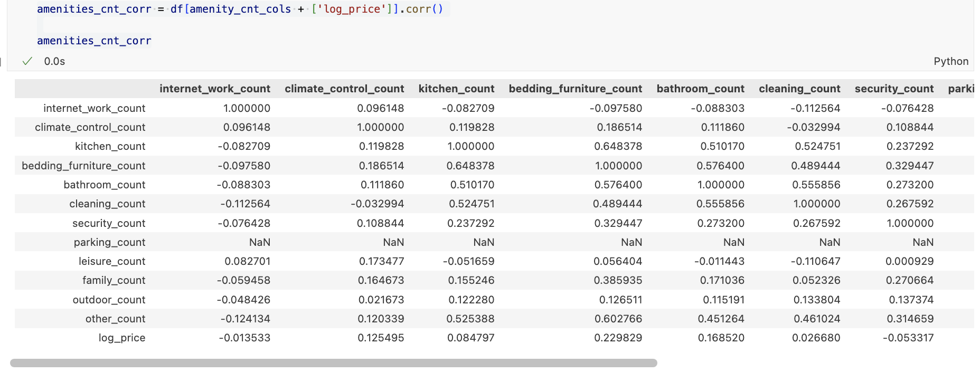Image resolution: width=980 pixels, height=382 pixels.
Task: Select the security_count row label
Action: tap(109, 223)
